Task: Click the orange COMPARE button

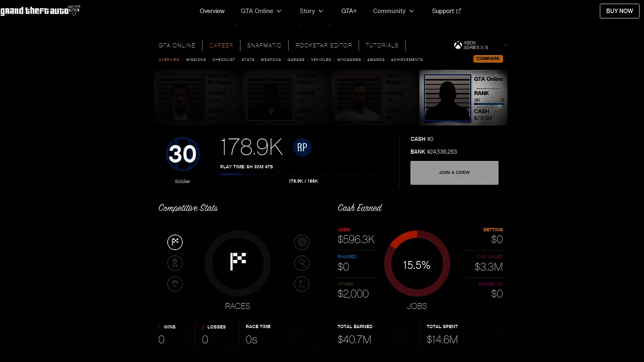Action: [x=488, y=59]
